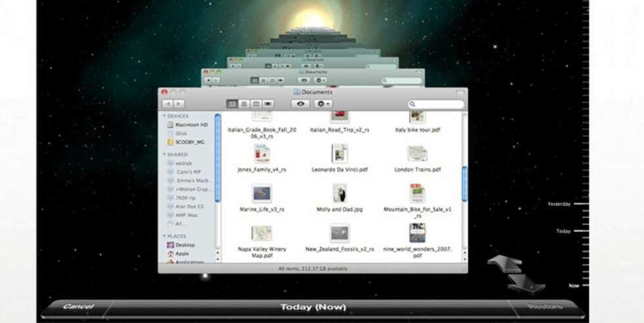Select Alan Dye G5 shared computer
The height and width of the screenshot is (323, 644).
[x=185, y=207]
